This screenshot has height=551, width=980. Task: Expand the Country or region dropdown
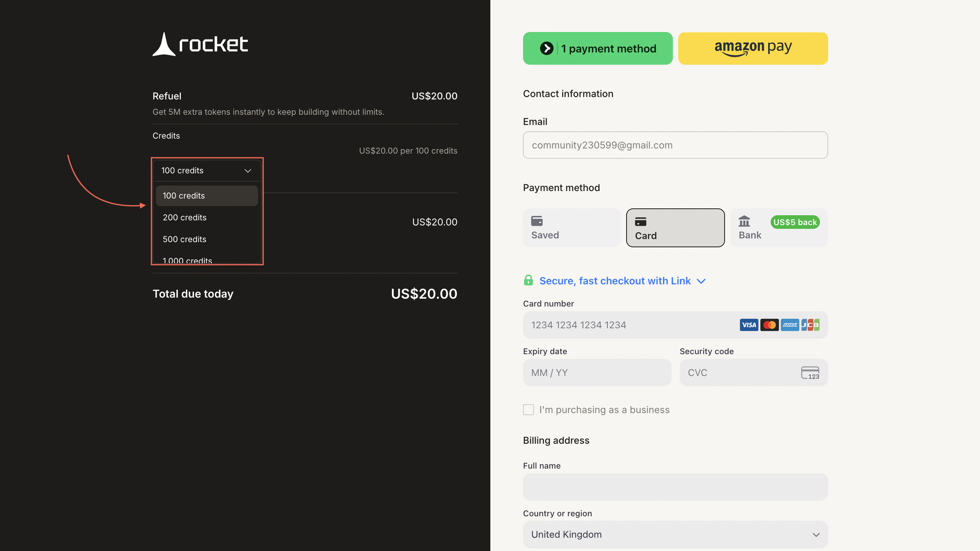click(675, 534)
